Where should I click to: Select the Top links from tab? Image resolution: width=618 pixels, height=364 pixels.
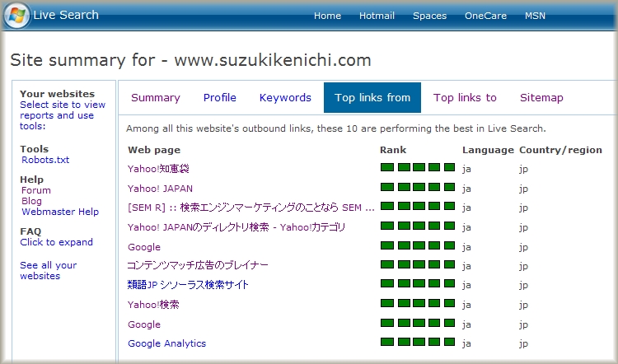tap(372, 98)
